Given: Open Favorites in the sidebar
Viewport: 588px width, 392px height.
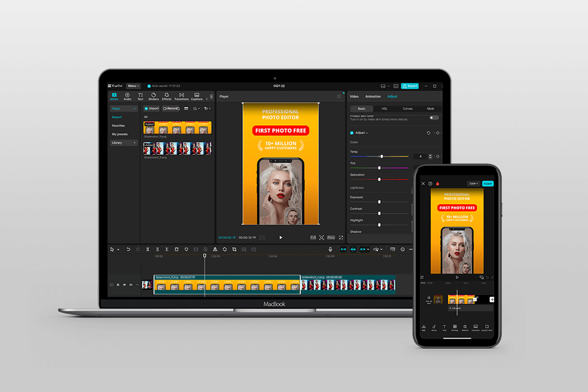Looking at the screenshot, I should tap(118, 126).
